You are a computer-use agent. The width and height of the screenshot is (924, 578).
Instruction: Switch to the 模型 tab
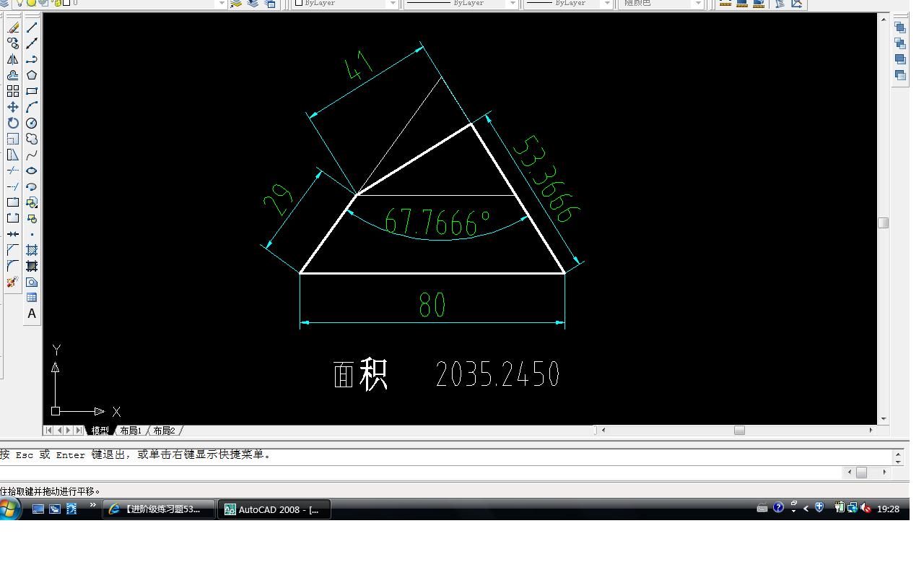pos(100,430)
